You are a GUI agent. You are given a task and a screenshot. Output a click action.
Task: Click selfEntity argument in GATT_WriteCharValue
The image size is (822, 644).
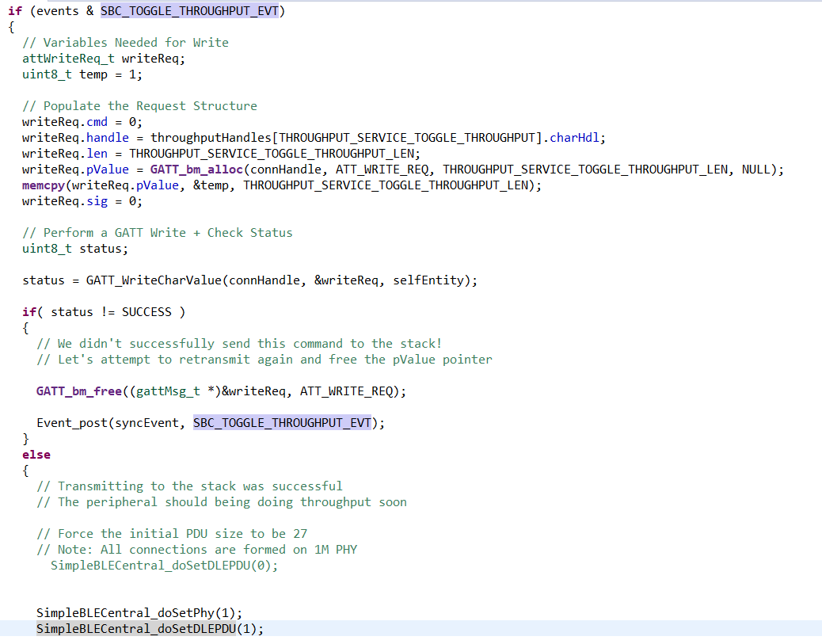tap(428, 280)
